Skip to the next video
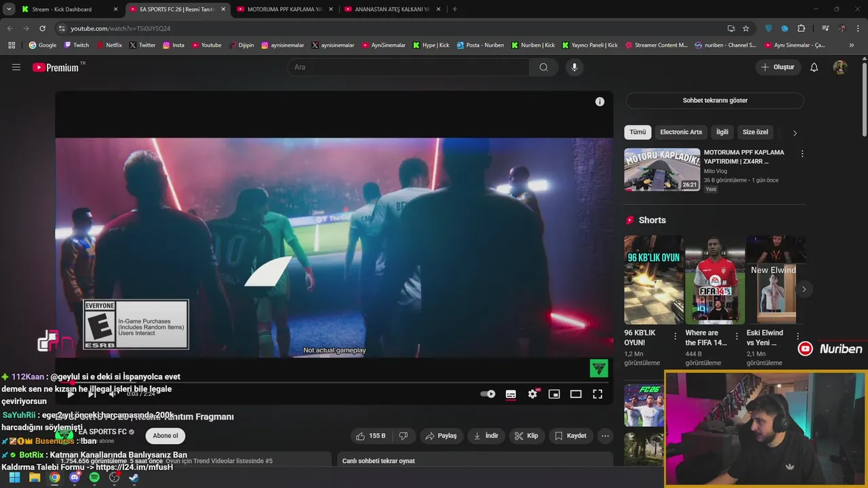This screenshot has width=868, height=488. point(92,394)
